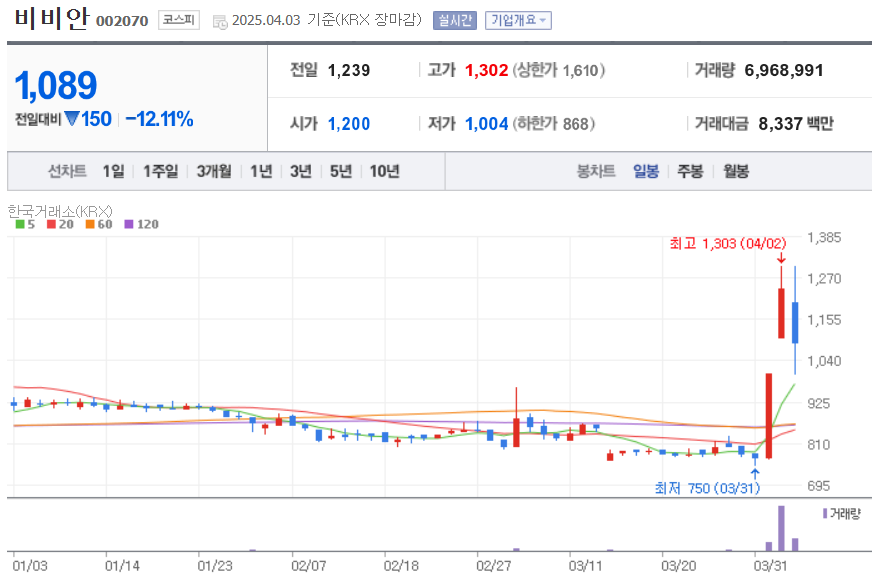Image resolution: width=872 pixels, height=582 pixels.
Task: Click the purple 120-day moving average swatch
Action: point(129,225)
